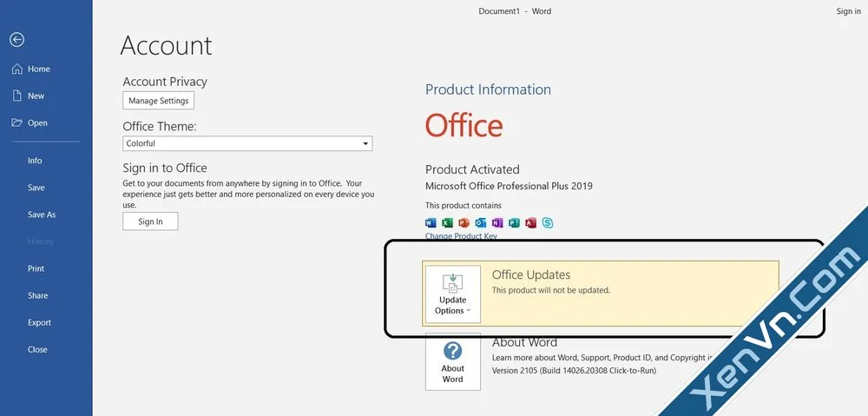Click the Outlook product icon
Image resolution: width=868 pixels, height=416 pixels.
pyautogui.click(x=481, y=223)
